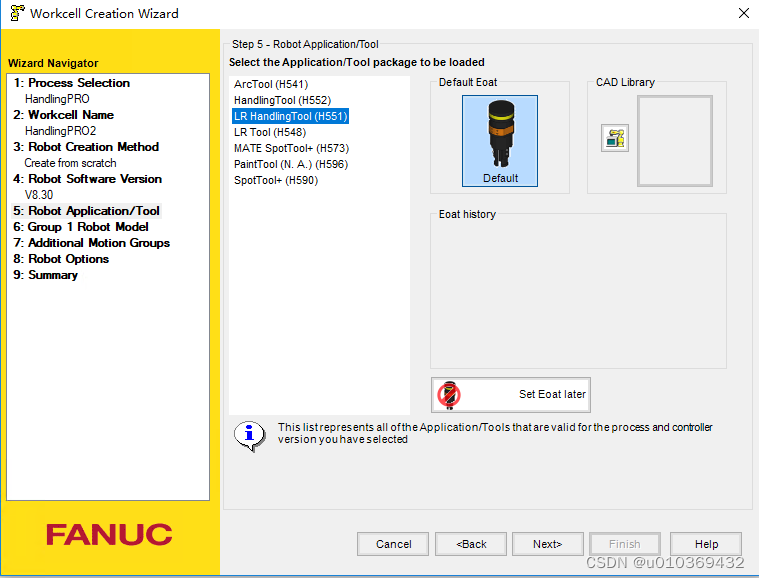Click the Cancel button
The height and width of the screenshot is (578, 759).
[393, 544]
